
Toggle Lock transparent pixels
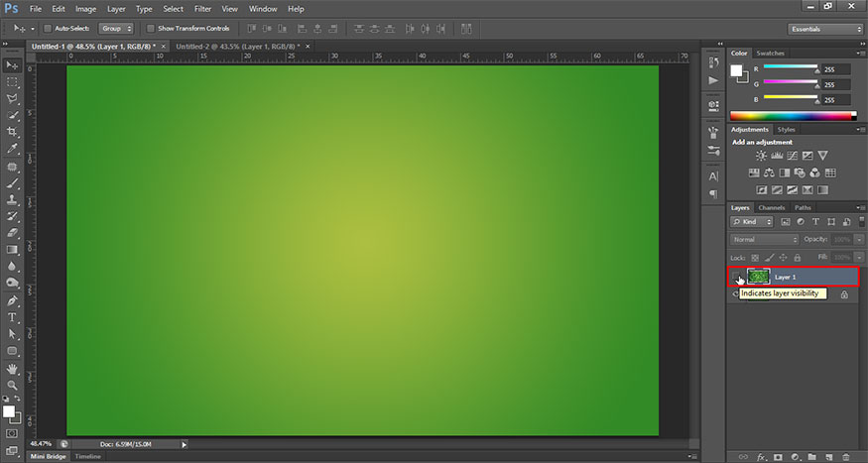tap(754, 258)
